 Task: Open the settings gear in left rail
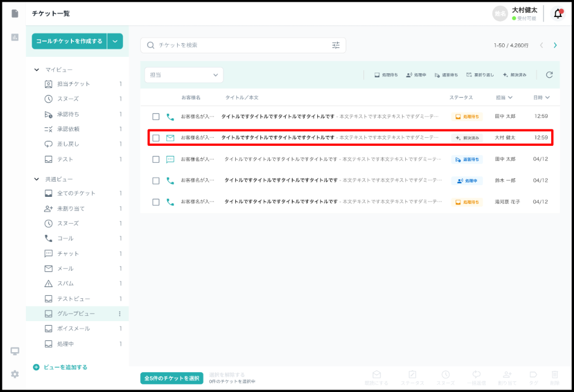click(x=15, y=374)
